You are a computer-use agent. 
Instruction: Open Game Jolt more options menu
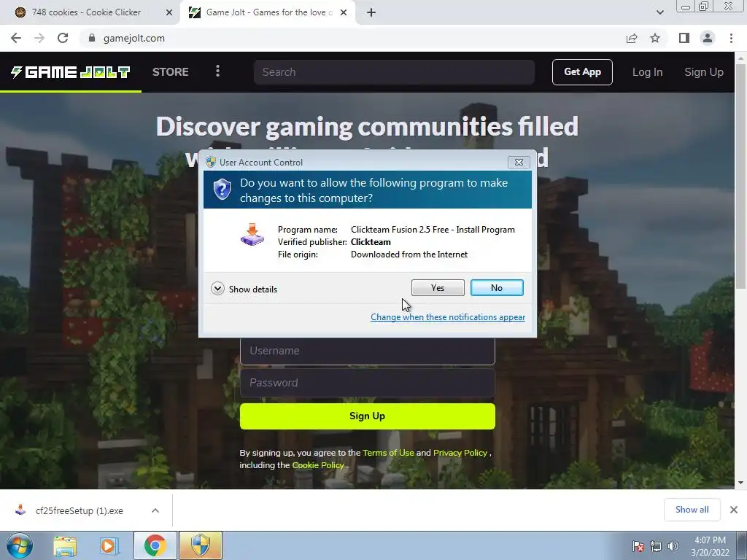click(217, 71)
